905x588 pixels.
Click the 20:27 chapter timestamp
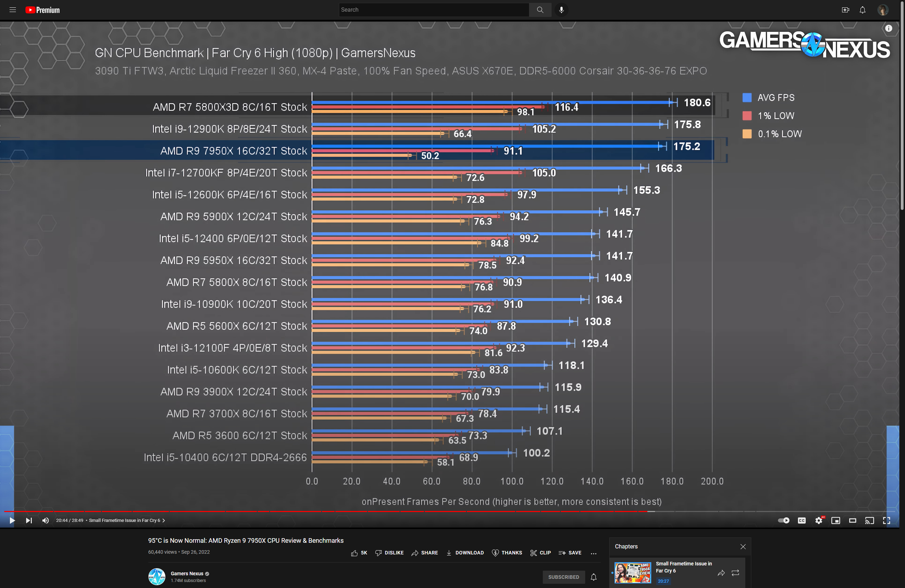click(x=663, y=581)
